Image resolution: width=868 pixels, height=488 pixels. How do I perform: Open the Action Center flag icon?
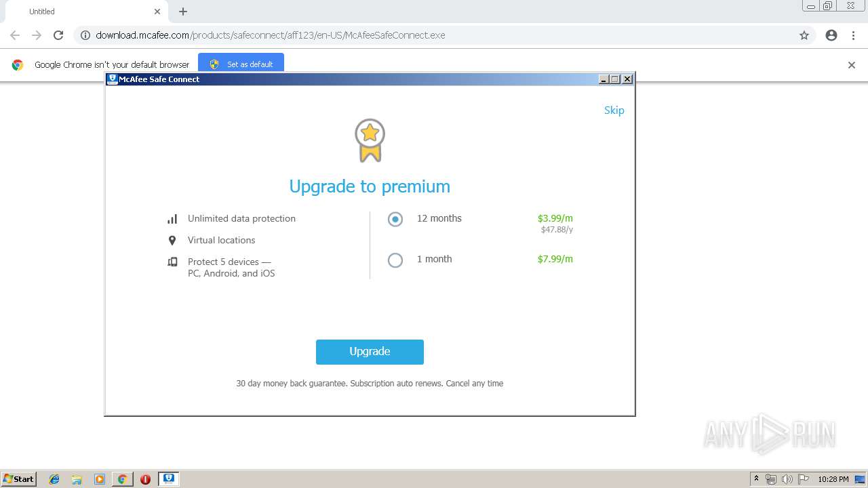(804, 479)
